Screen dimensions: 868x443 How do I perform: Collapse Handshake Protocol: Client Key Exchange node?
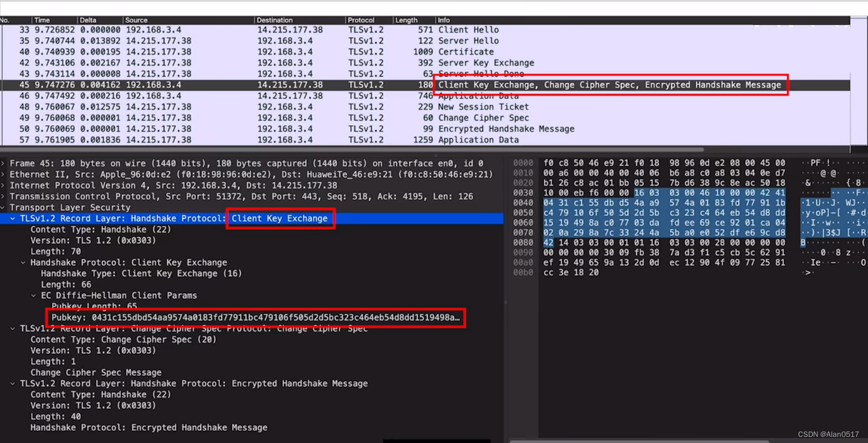tap(23, 262)
